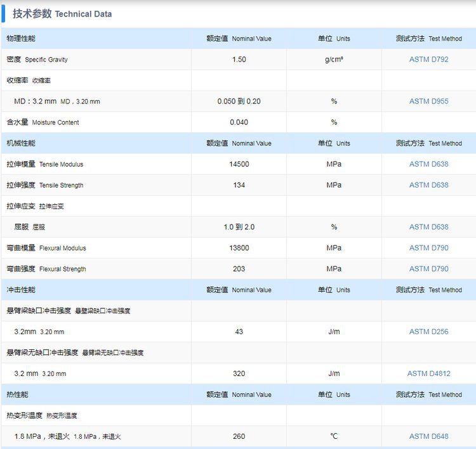Click ASTM D638 link in Tensile Strength row
This screenshot has height=449, width=476.
tap(428, 185)
